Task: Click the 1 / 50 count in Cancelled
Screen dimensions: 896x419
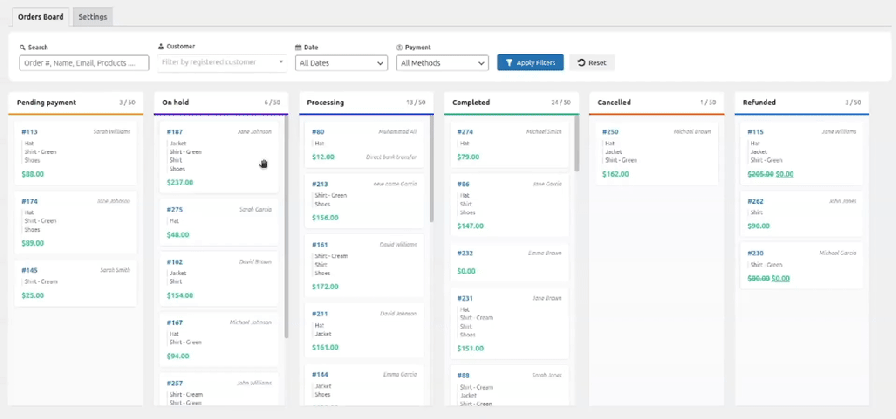Action: [x=707, y=103]
